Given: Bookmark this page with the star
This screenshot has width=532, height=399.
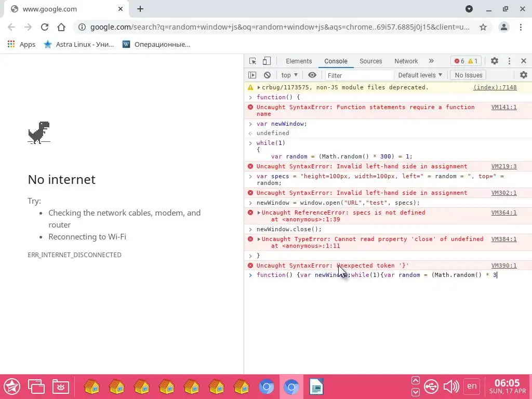Looking at the screenshot, I should point(483,27).
